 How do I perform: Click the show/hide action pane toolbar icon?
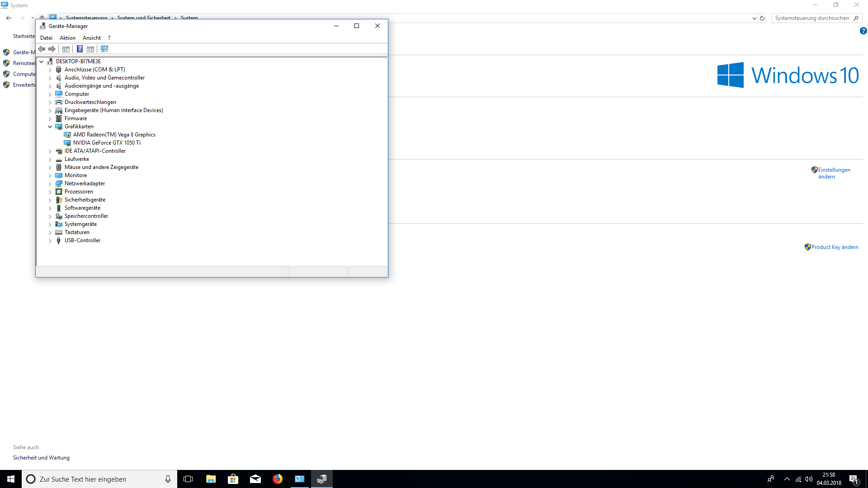[90, 49]
